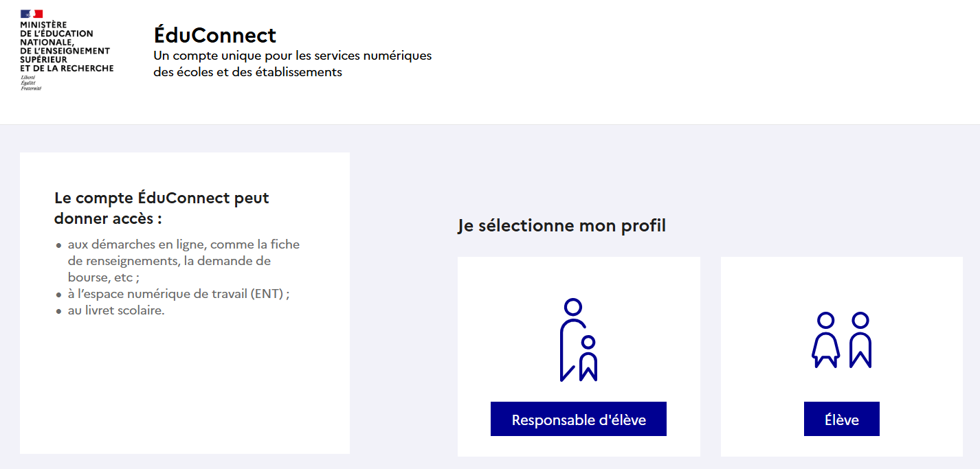Click the parent and child profile icon

coord(579,340)
